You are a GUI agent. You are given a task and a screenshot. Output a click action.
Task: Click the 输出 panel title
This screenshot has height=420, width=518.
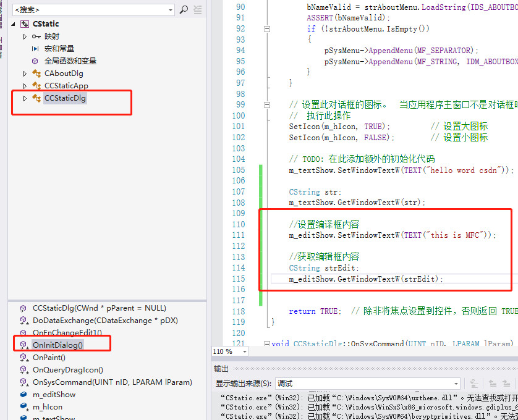click(x=221, y=369)
